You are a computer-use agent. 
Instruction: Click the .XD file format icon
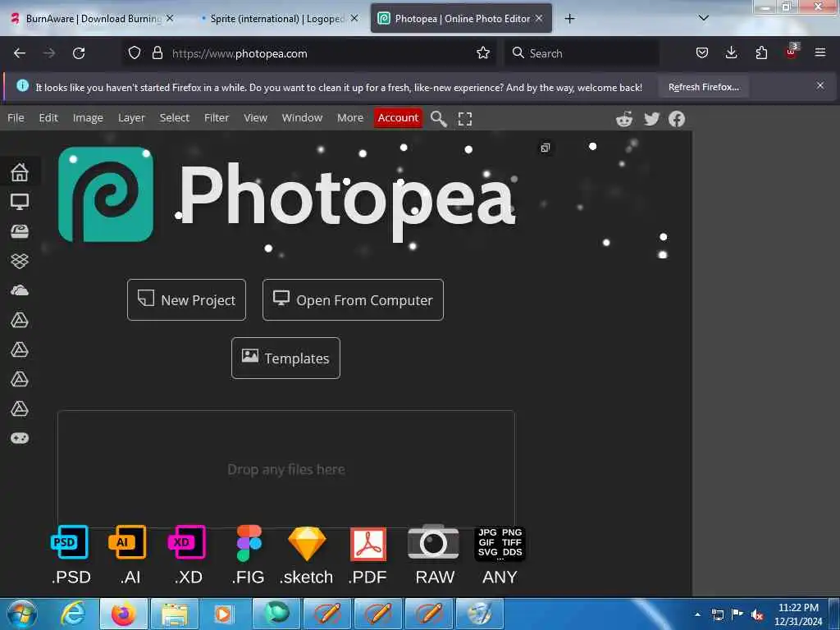click(x=187, y=542)
